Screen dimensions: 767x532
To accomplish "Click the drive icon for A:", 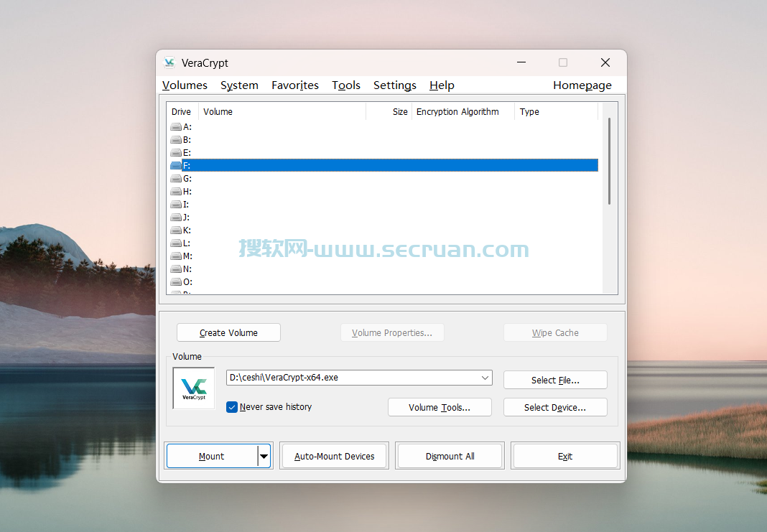I will point(176,126).
